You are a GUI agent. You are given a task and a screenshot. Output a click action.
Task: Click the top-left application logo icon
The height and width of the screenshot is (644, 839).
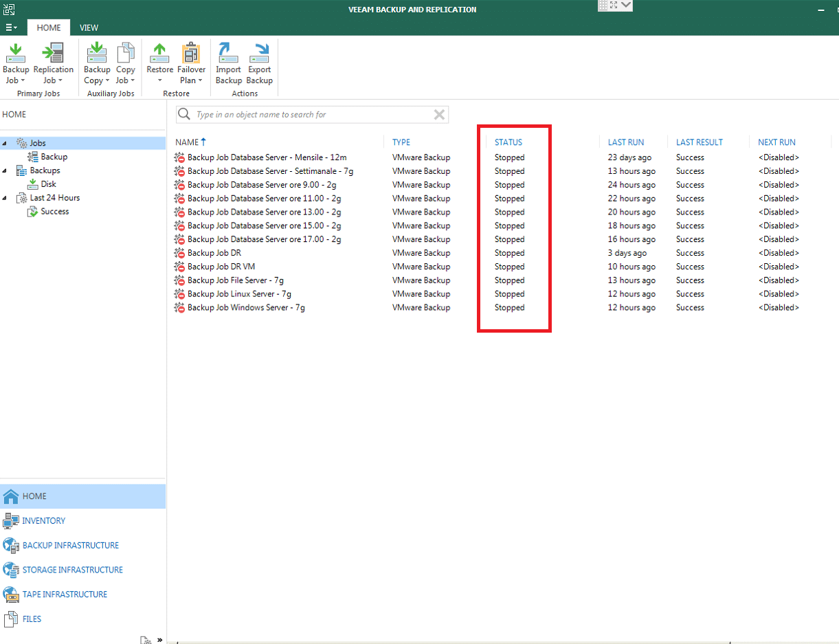click(8, 8)
